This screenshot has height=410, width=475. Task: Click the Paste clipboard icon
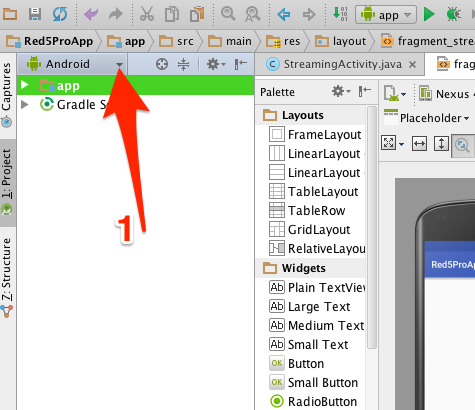197,14
